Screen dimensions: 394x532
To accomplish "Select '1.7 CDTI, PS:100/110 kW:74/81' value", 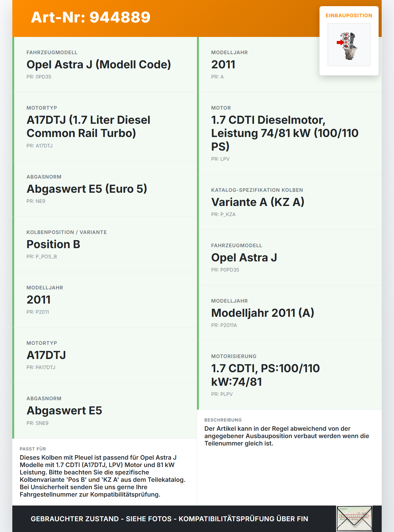I will pyautogui.click(x=265, y=375).
